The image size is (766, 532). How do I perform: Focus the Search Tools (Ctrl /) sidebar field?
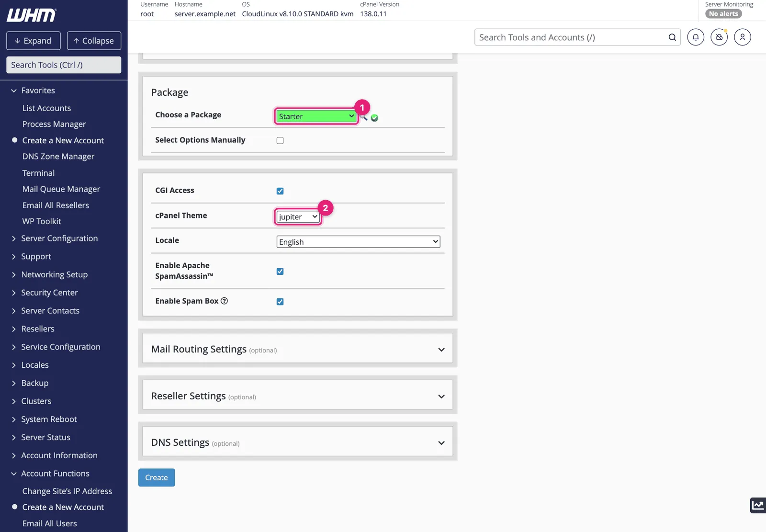click(x=64, y=65)
